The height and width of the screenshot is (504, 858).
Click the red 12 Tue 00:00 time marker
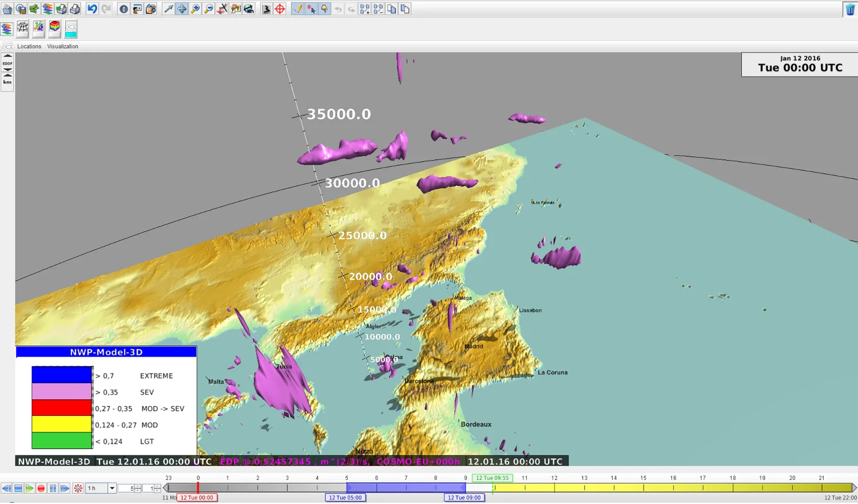coord(197,498)
